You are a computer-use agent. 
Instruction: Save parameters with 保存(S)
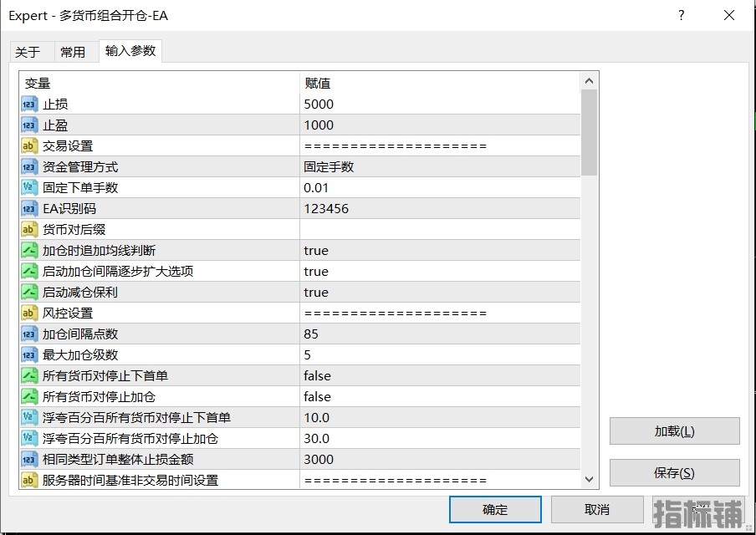(675, 473)
